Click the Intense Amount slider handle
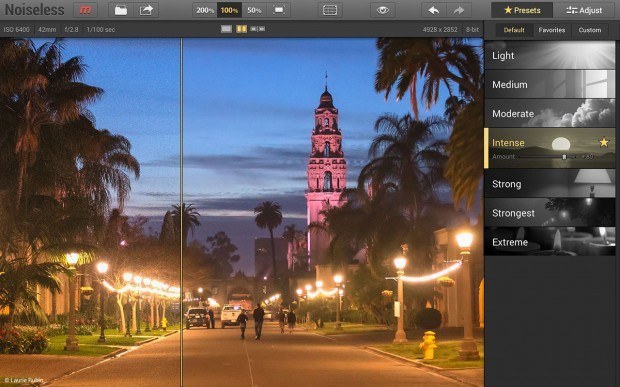 pyautogui.click(x=564, y=157)
